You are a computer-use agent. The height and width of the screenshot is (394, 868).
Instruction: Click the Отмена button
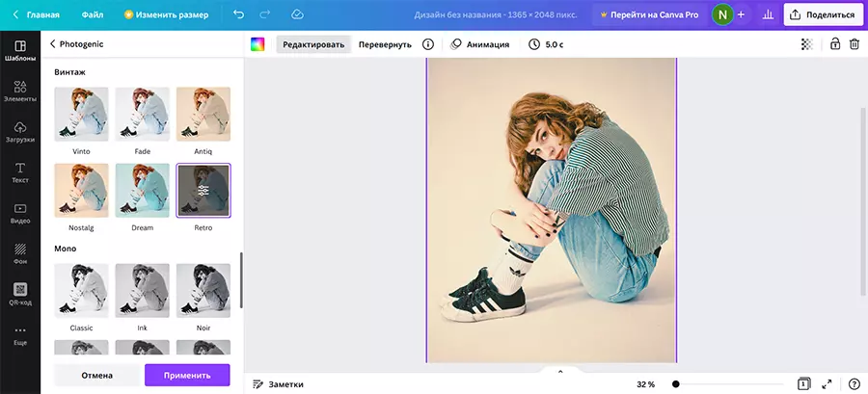tap(96, 375)
